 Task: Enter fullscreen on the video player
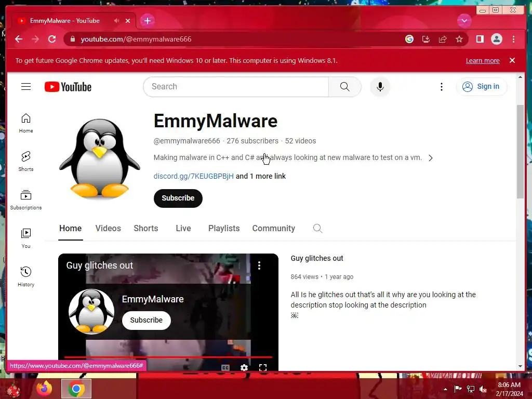click(x=262, y=368)
